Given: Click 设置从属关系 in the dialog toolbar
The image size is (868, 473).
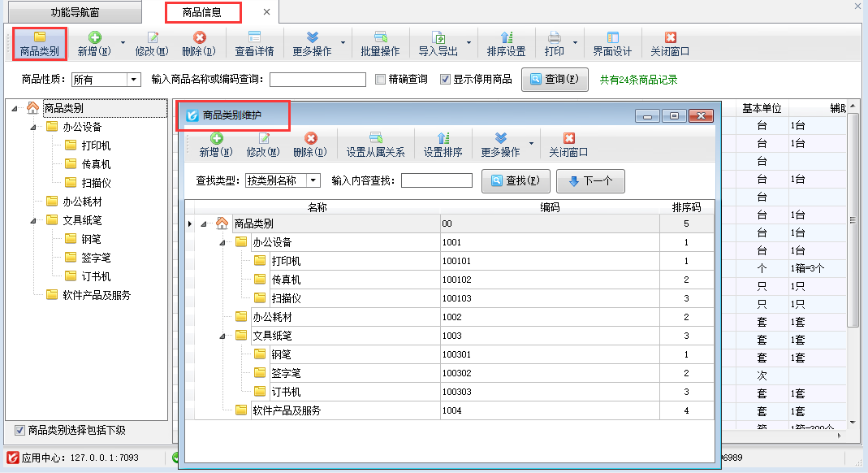Looking at the screenshot, I should [375, 145].
